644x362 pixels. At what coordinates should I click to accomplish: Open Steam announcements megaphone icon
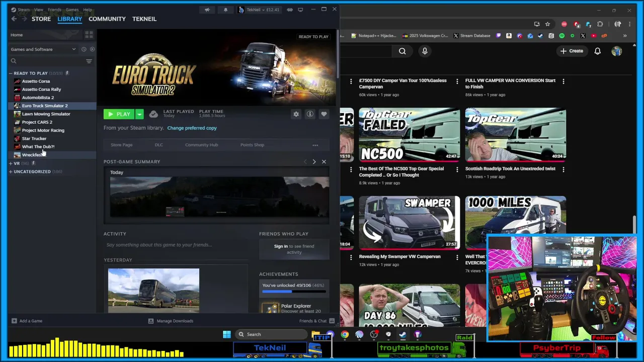(207, 10)
